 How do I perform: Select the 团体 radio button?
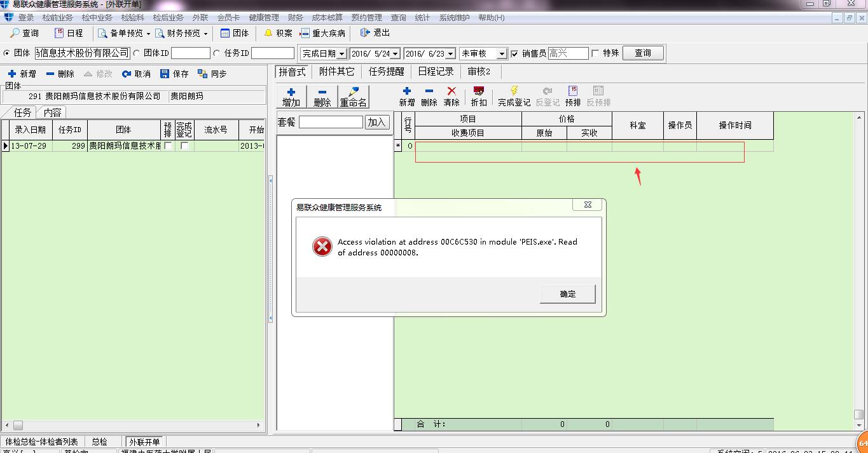click(x=7, y=53)
